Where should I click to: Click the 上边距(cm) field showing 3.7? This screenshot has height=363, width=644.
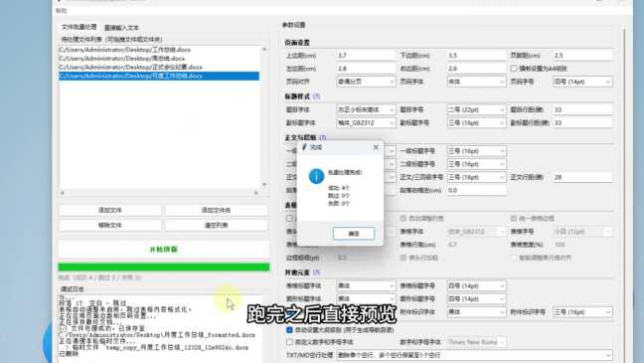[366, 56]
